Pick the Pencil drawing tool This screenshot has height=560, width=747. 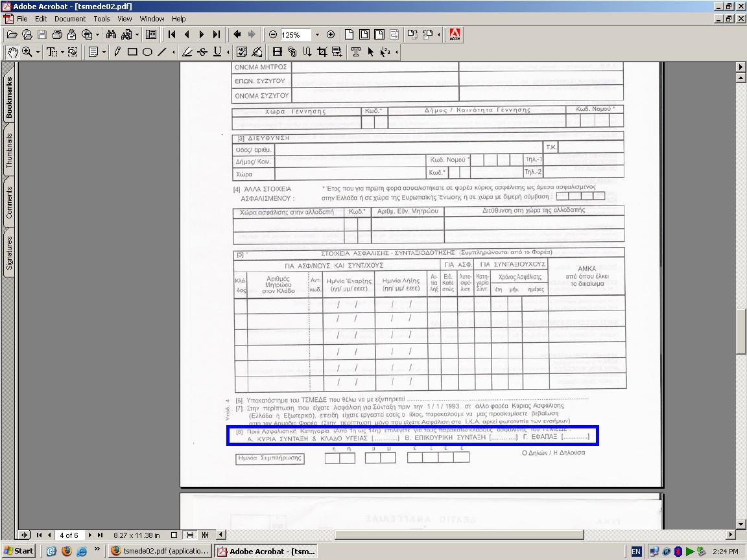click(x=117, y=52)
